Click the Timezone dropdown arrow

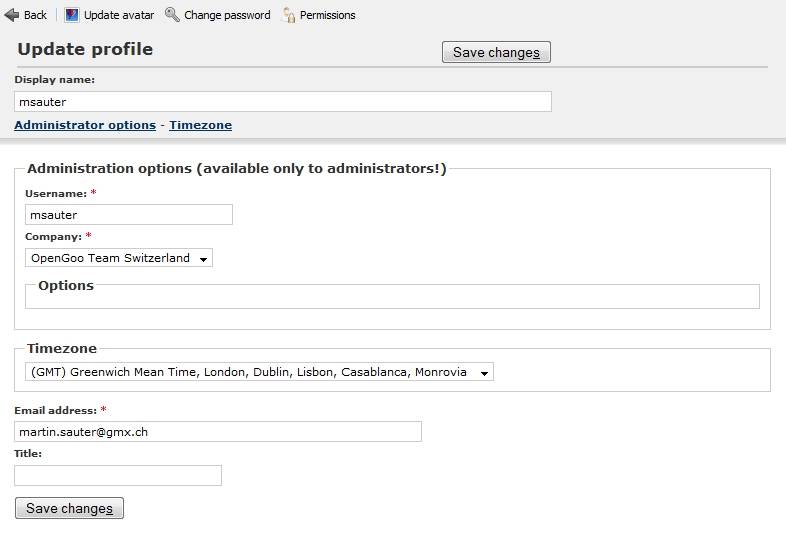click(484, 373)
